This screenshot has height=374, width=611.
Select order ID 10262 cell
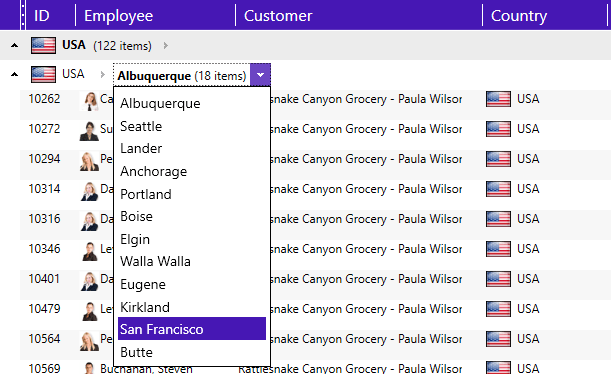(44, 99)
